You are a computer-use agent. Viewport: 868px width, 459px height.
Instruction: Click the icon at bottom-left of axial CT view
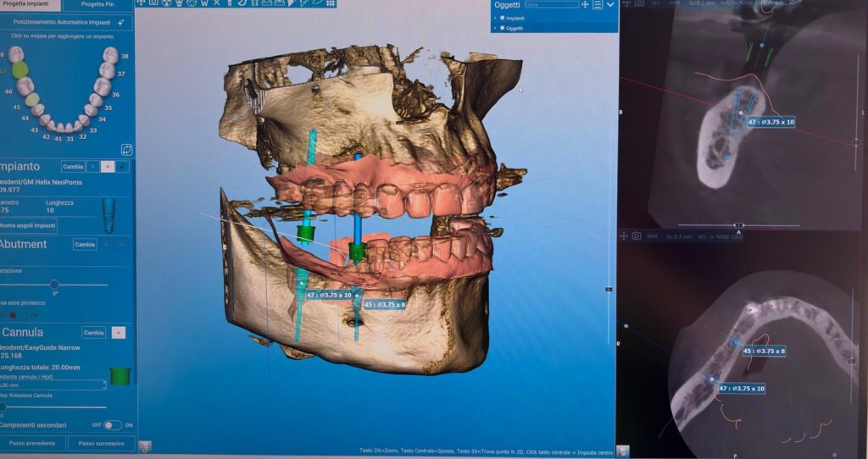623,451
